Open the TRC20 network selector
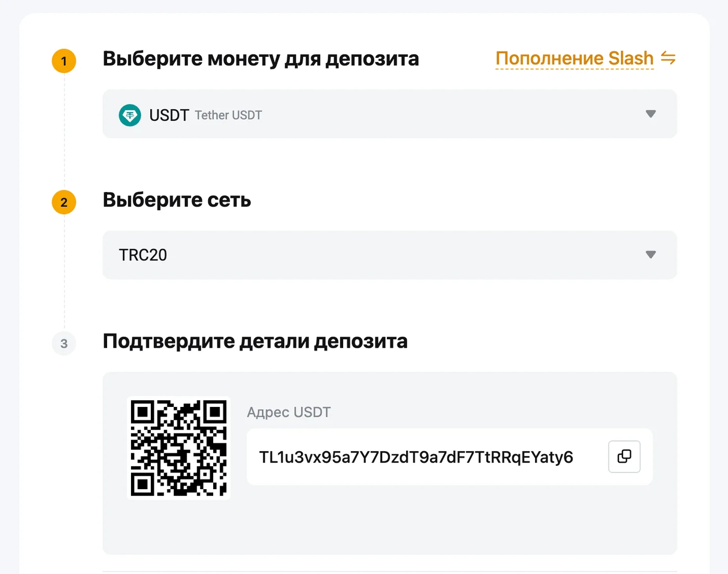 (x=389, y=255)
